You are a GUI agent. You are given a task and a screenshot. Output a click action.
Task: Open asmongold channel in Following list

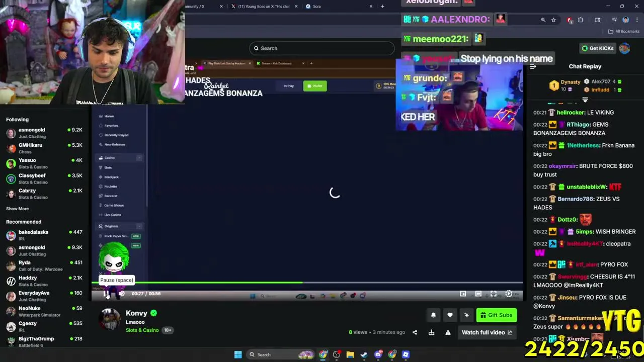(x=44, y=133)
